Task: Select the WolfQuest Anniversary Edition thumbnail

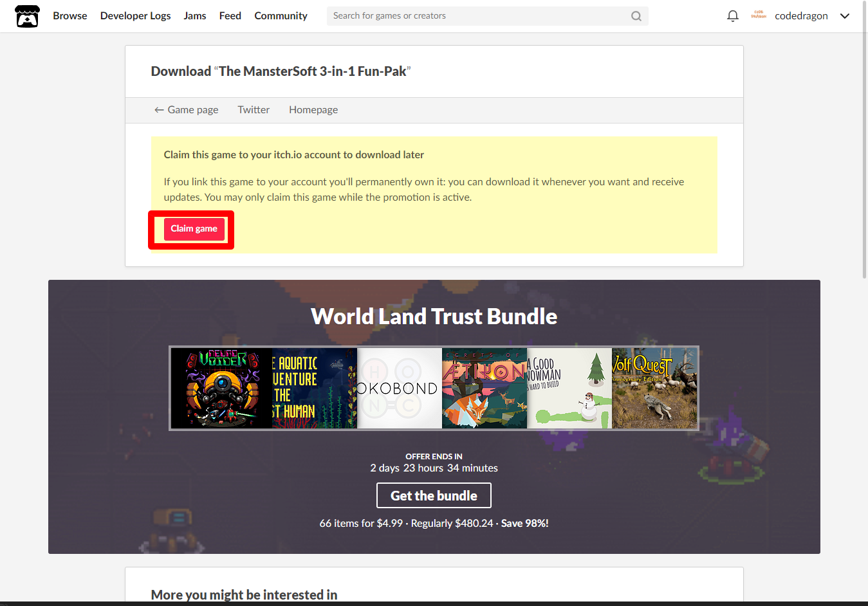Action: [x=654, y=389]
